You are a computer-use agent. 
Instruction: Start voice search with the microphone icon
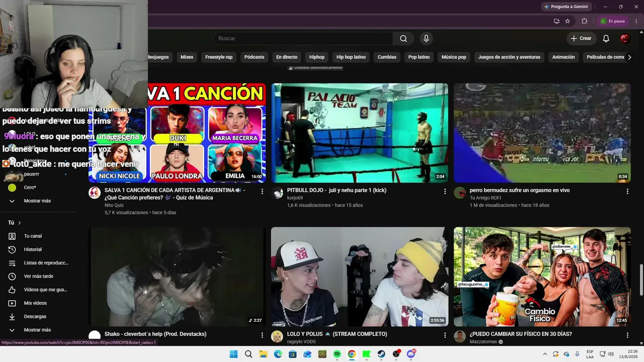click(x=426, y=39)
